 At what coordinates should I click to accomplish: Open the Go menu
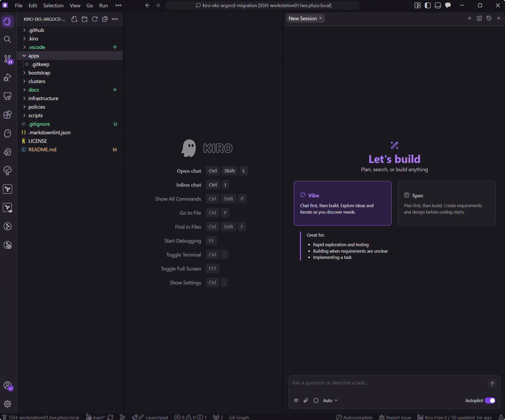click(90, 5)
